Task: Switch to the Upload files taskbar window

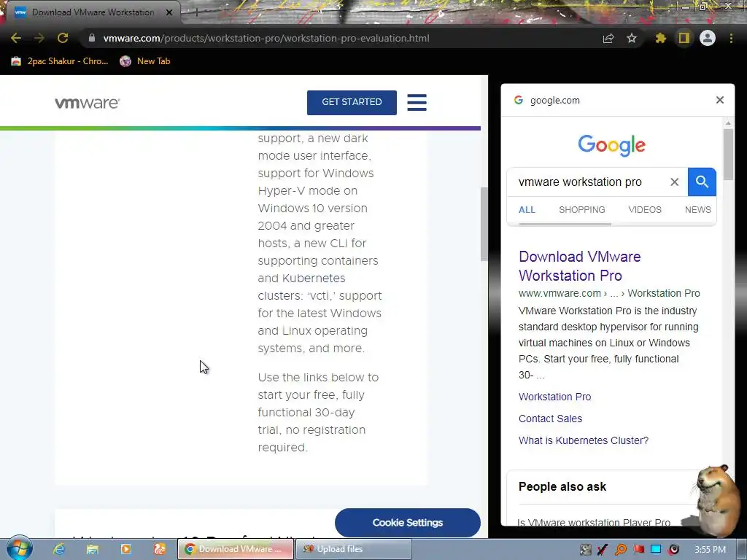Action: [x=354, y=549]
